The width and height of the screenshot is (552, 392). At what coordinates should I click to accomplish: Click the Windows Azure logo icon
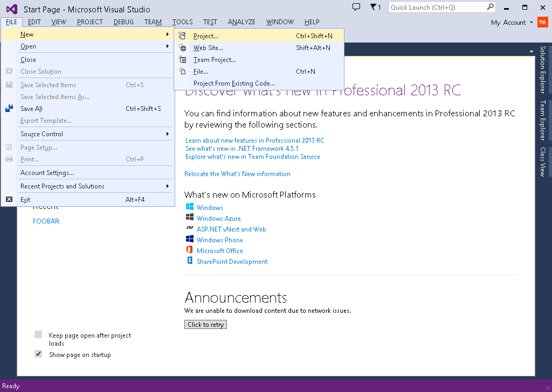(x=190, y=217)
